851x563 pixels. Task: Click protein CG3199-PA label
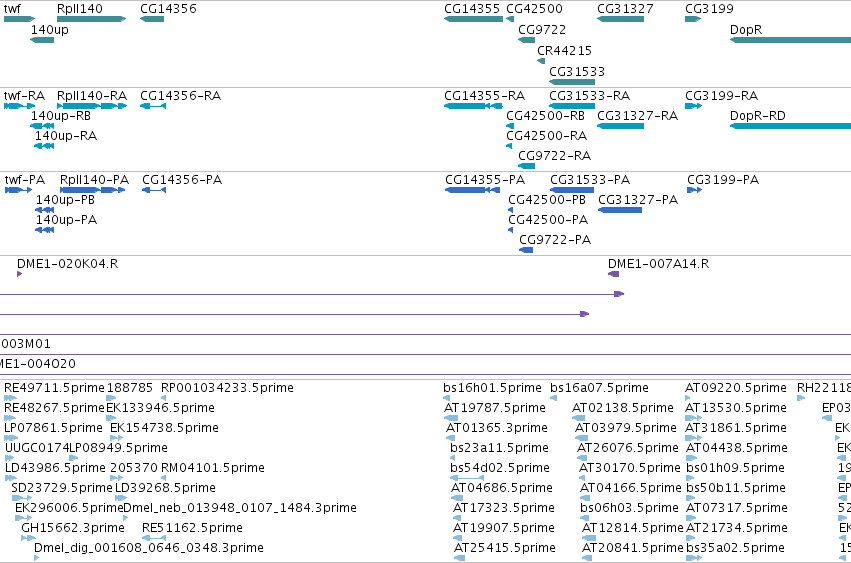723,180
